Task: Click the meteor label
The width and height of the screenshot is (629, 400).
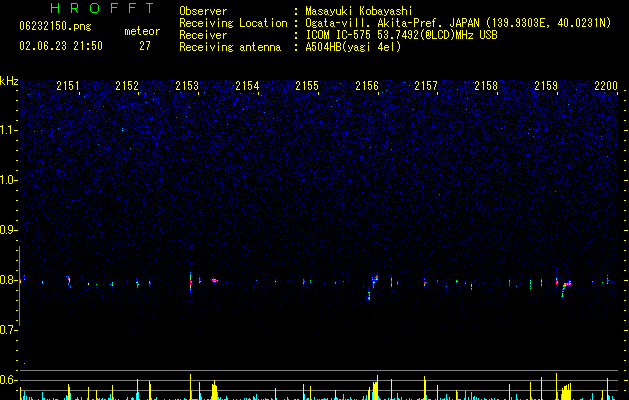Action: pyautogui.click(x=142, y=31)
